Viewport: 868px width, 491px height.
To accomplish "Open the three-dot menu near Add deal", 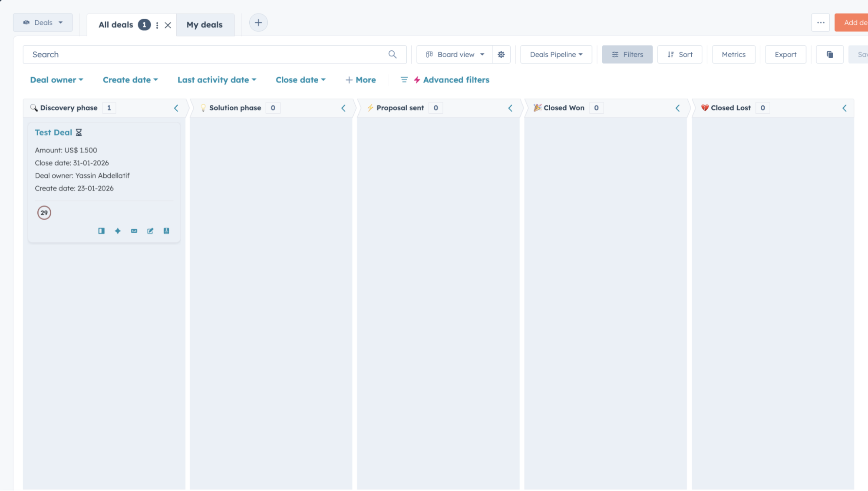I will [821, 23].
